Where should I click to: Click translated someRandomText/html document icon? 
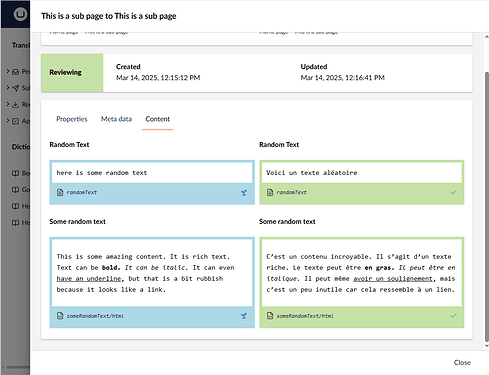click(270, 316)
